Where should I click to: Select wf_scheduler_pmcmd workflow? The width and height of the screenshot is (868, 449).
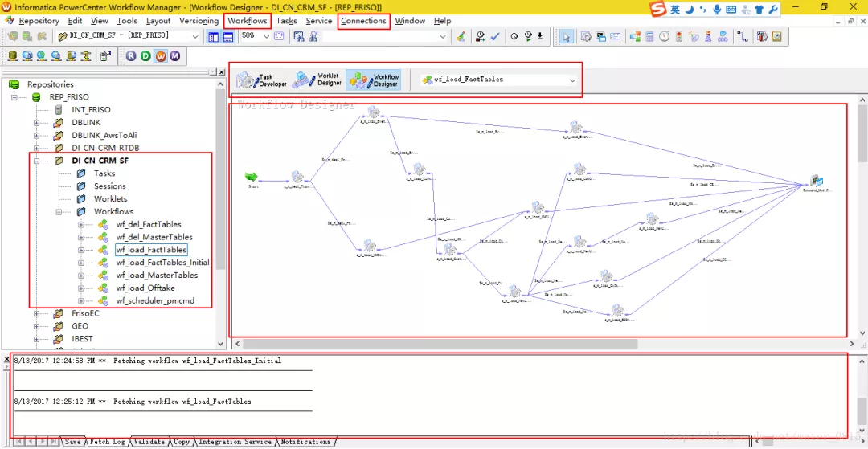pyautogui.click(x=155, y=301)
